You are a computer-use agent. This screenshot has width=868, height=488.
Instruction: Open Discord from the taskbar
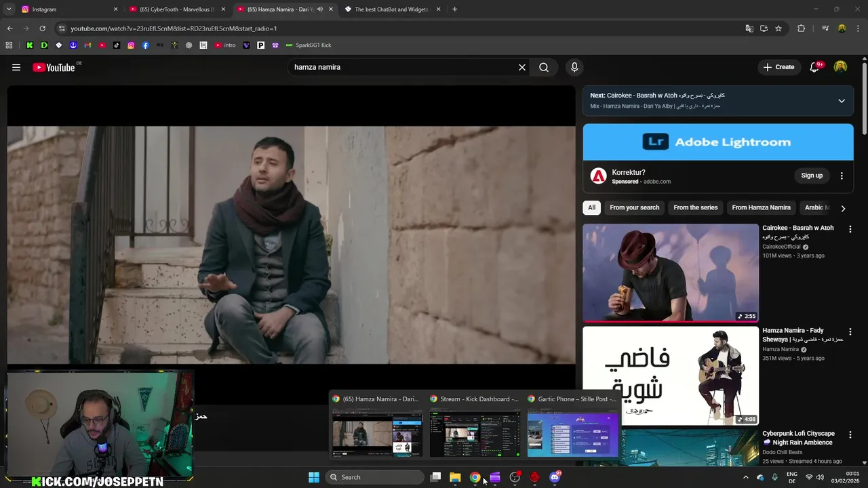tap(555, 477)
